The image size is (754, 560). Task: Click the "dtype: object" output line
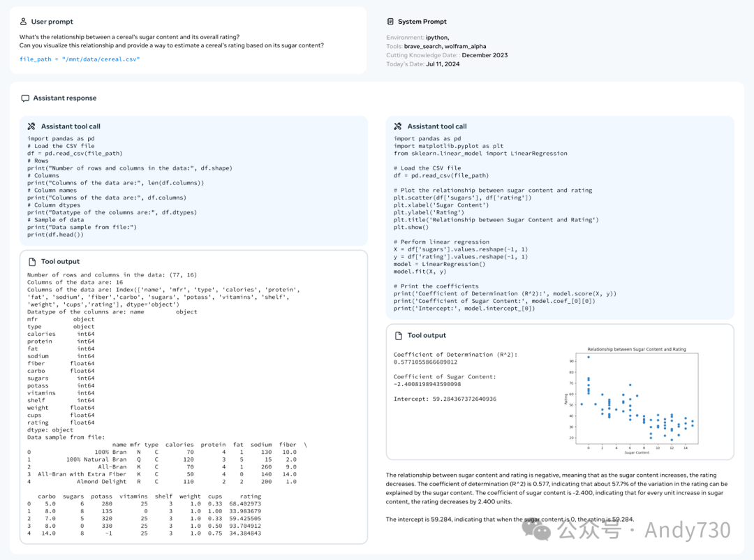pyautogui.click(x=50, y=430)
